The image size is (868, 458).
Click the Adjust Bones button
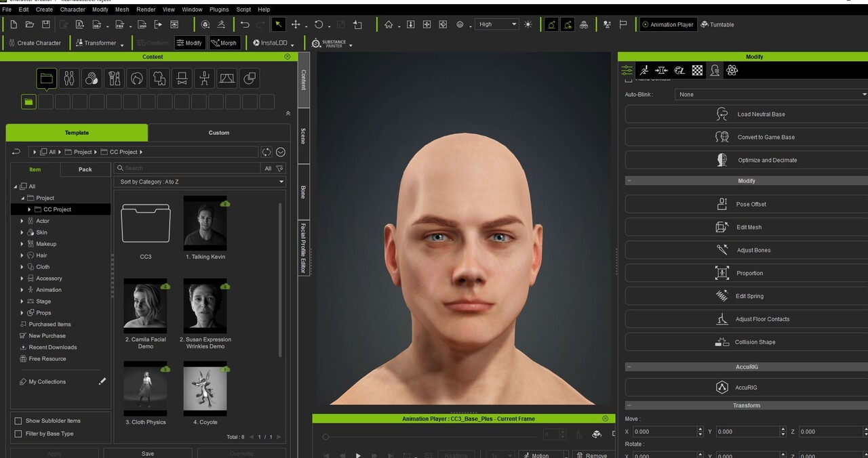coord(746,250)
